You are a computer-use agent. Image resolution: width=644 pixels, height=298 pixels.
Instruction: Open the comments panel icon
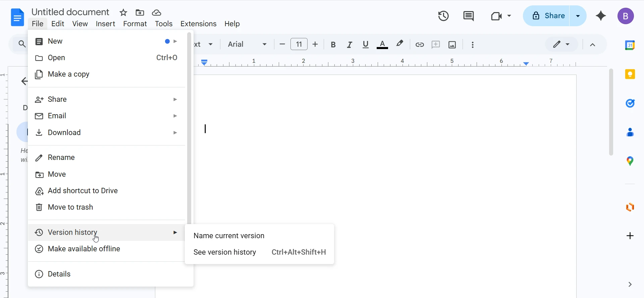click(x=468, y=16)
